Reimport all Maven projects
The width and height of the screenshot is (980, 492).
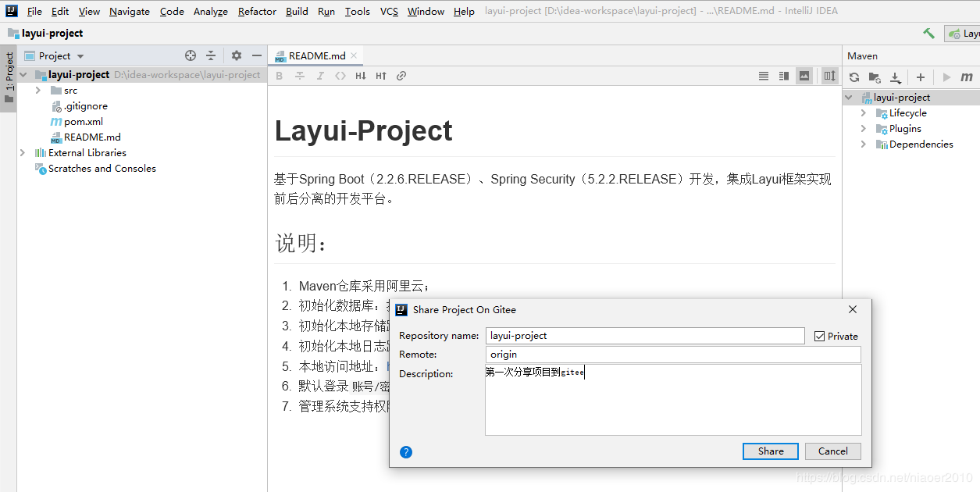tap(854, 77)
